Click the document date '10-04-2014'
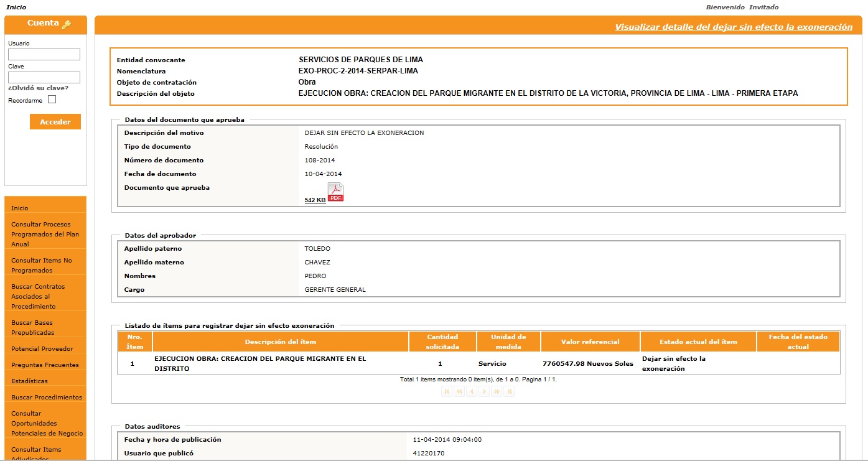The width and height of the screenshot is (868, 461). pyautogui.click(x=323, y=174)
